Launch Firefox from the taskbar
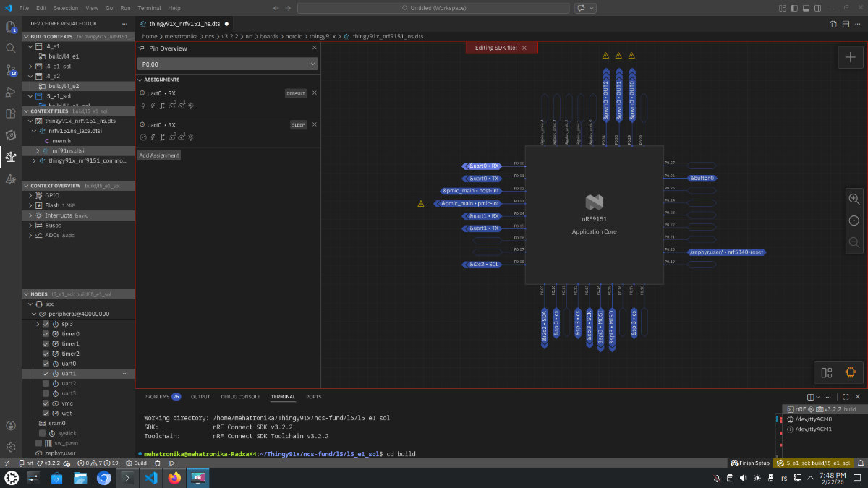 [174, 478]
